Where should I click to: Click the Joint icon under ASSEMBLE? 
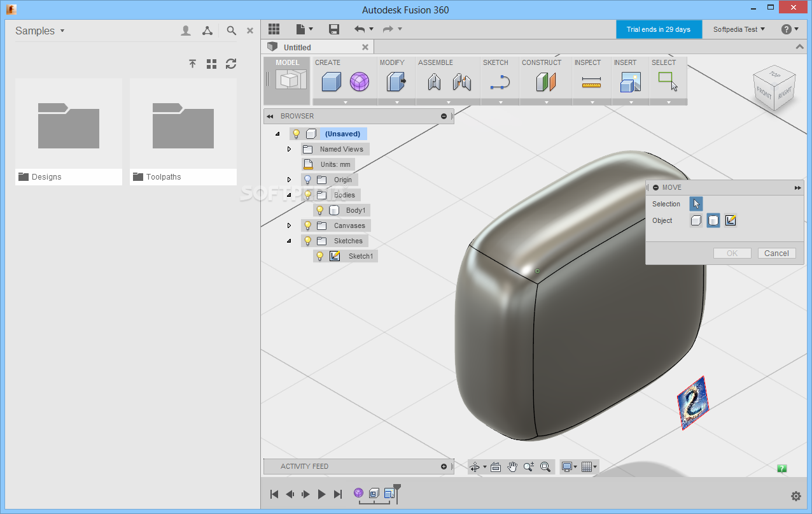pyautogui.click(x=461, y=82)
